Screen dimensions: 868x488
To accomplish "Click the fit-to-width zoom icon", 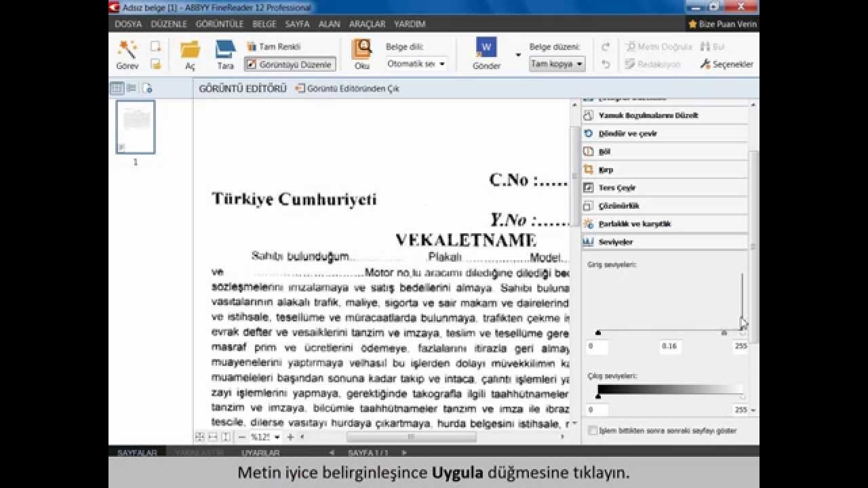I will (x=213, y=437).
